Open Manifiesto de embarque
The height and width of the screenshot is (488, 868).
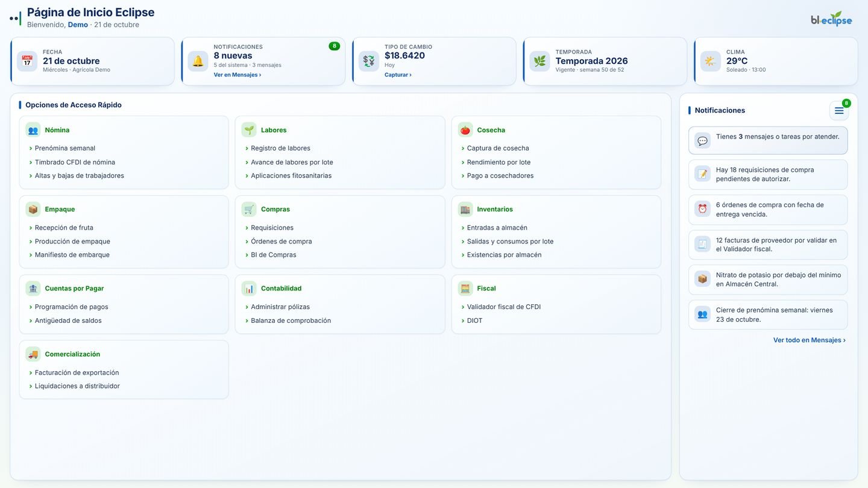(72, 255)
